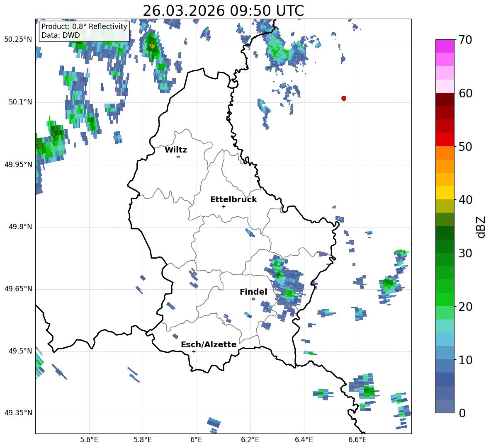
Task: Click the cross marker at Findel
Action: (253, 299)
